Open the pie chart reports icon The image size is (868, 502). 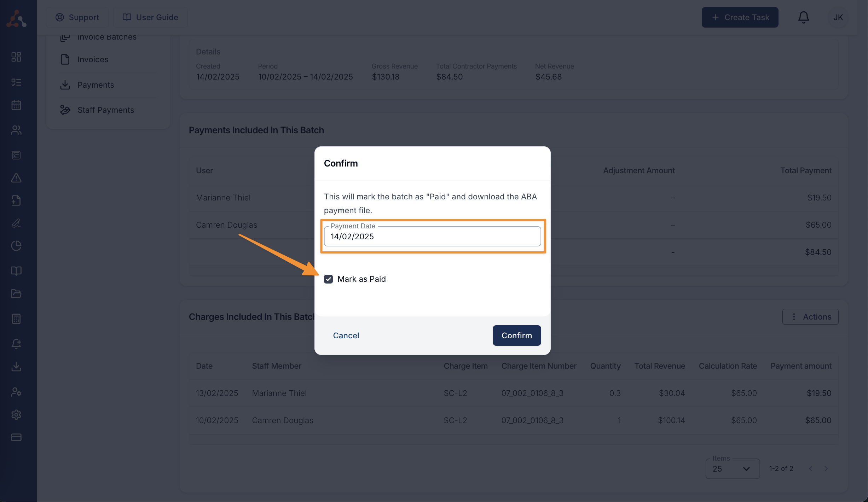[16, 246]
